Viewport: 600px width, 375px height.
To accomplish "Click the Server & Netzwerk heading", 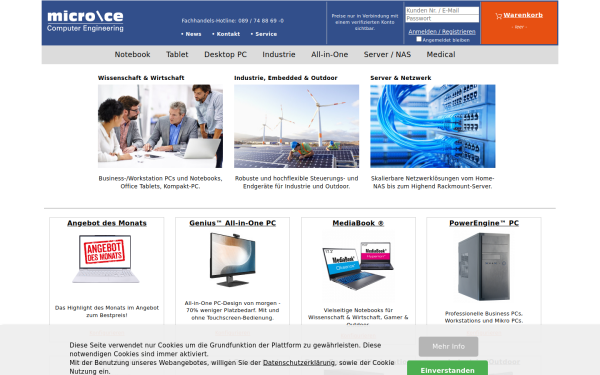I will point(401,78).
